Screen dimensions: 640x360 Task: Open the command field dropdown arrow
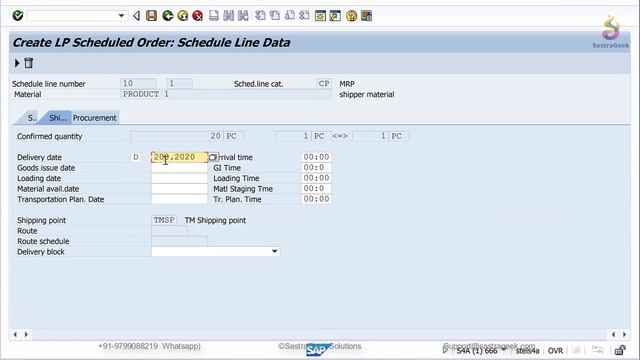click(121, 16)
